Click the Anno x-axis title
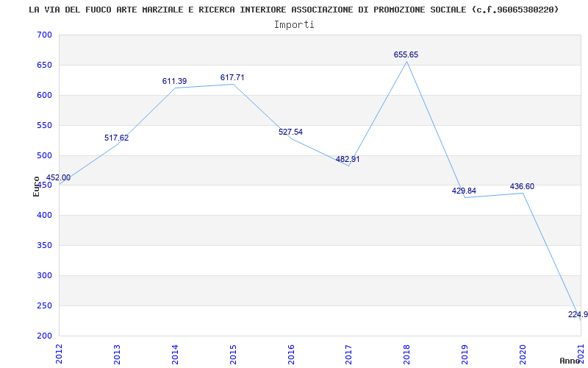 [569, 361]
